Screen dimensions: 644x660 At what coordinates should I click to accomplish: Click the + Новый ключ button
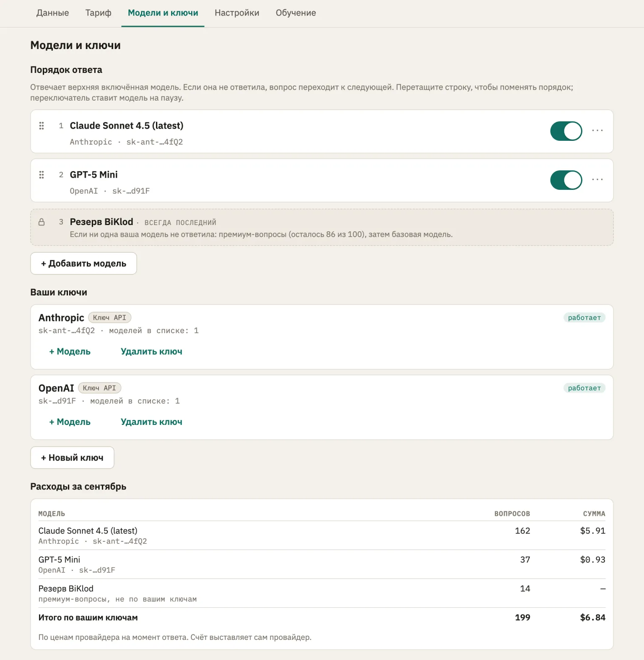click(x=72, y=458)
